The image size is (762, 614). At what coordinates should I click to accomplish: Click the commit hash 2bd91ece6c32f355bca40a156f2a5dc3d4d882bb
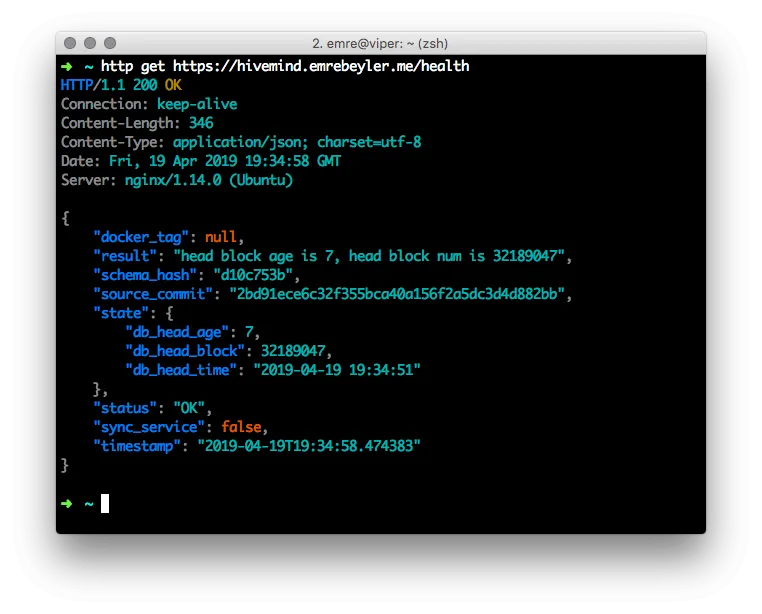coord(397,294)
